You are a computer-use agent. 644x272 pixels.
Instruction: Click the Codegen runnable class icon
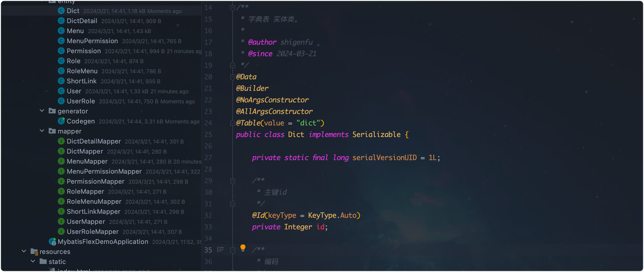(61, 121)
